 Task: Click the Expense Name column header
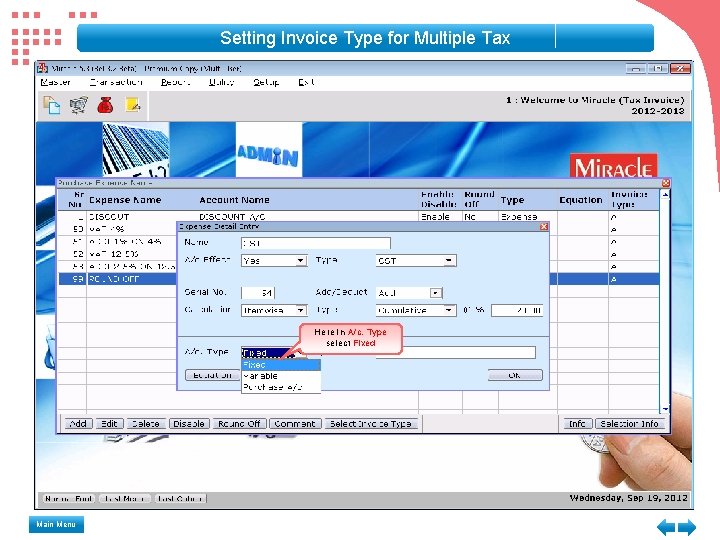[x=125, y=200]
